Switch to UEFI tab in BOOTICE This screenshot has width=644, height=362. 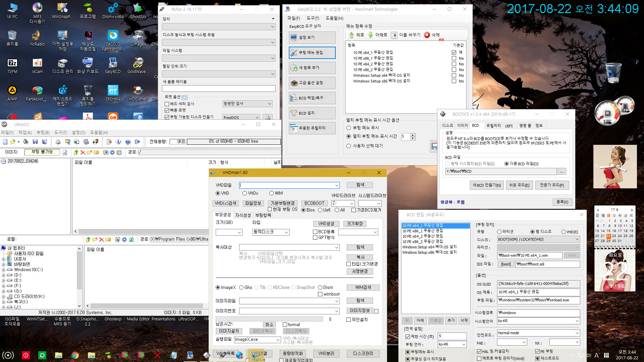509,126
